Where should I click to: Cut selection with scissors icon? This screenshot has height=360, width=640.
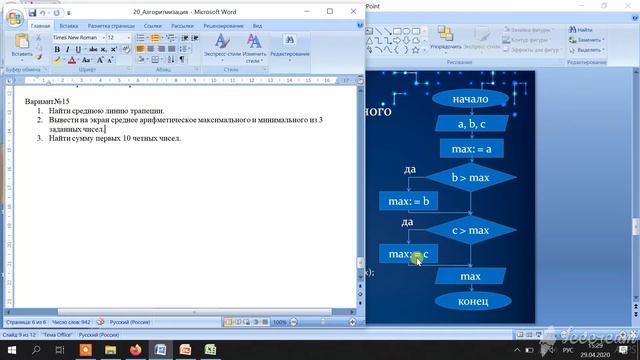pyautogui.click(x=39, y=38)
